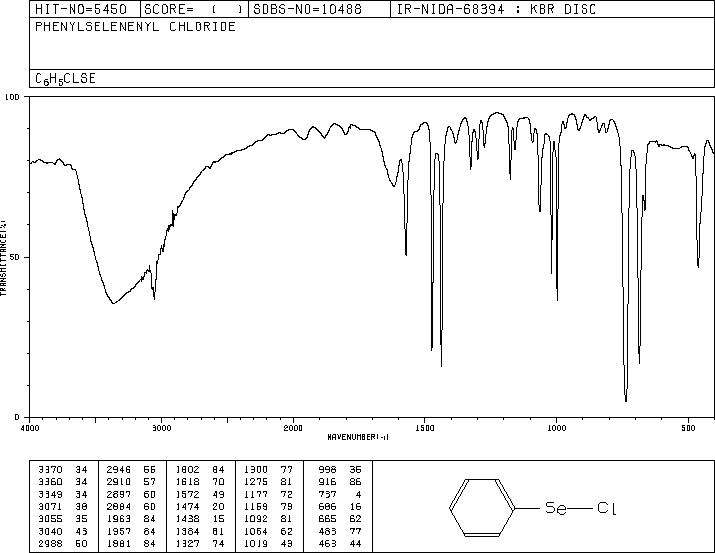Click the TRANSMITTANCE y-axis title

coord(3,257)
